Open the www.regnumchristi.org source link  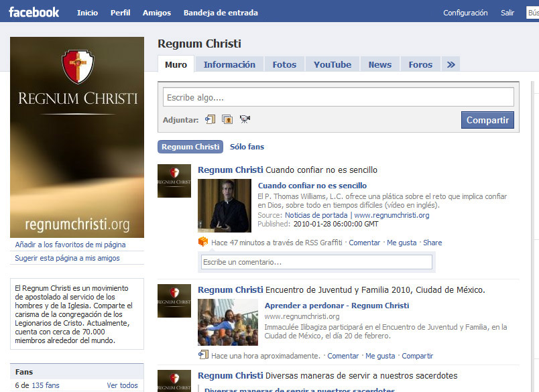(392, 215)
